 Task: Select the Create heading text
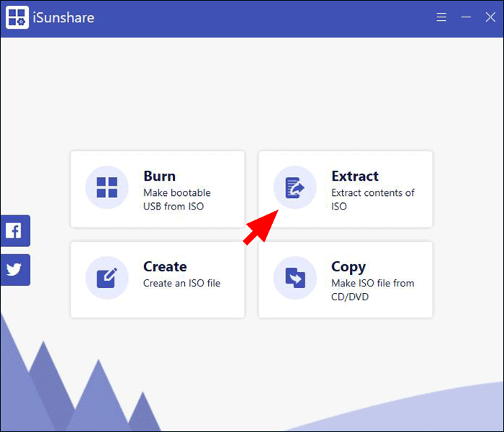point(165,266)
